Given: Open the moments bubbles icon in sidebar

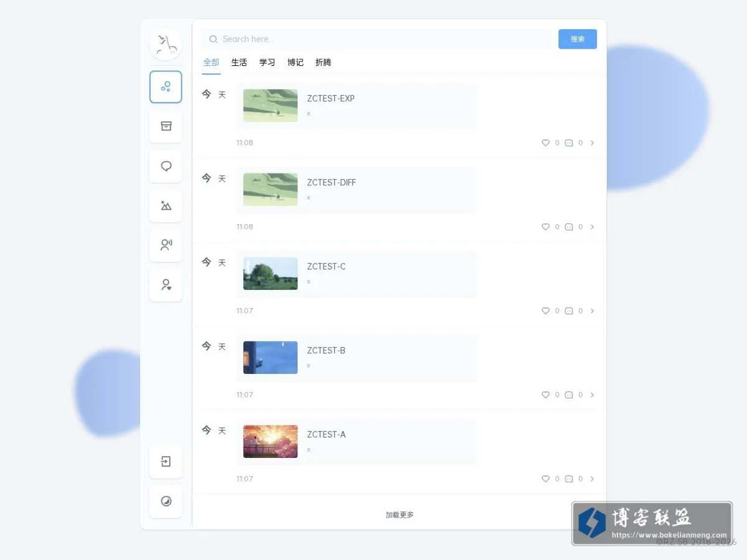Looking at the screenshot, I should pos(166,86).
